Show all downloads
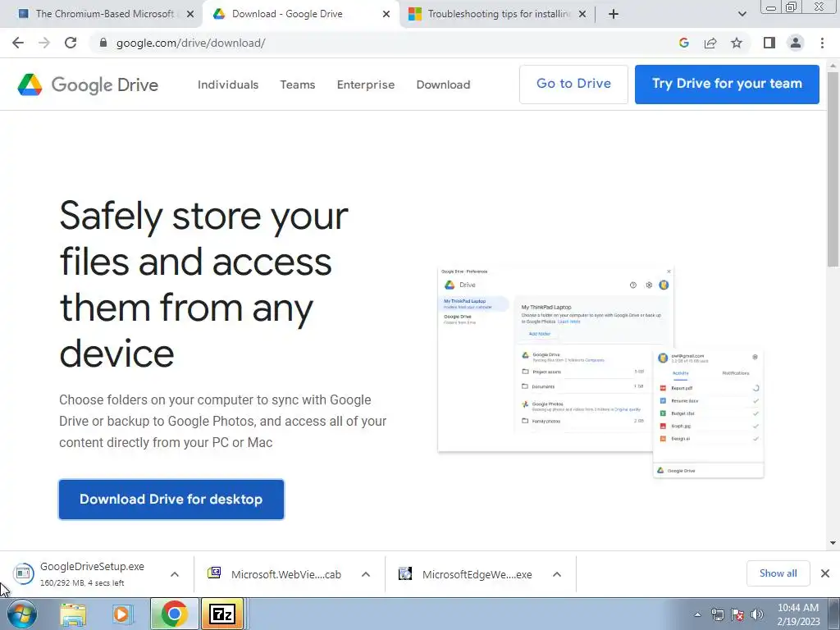 (x=778, y=573)
